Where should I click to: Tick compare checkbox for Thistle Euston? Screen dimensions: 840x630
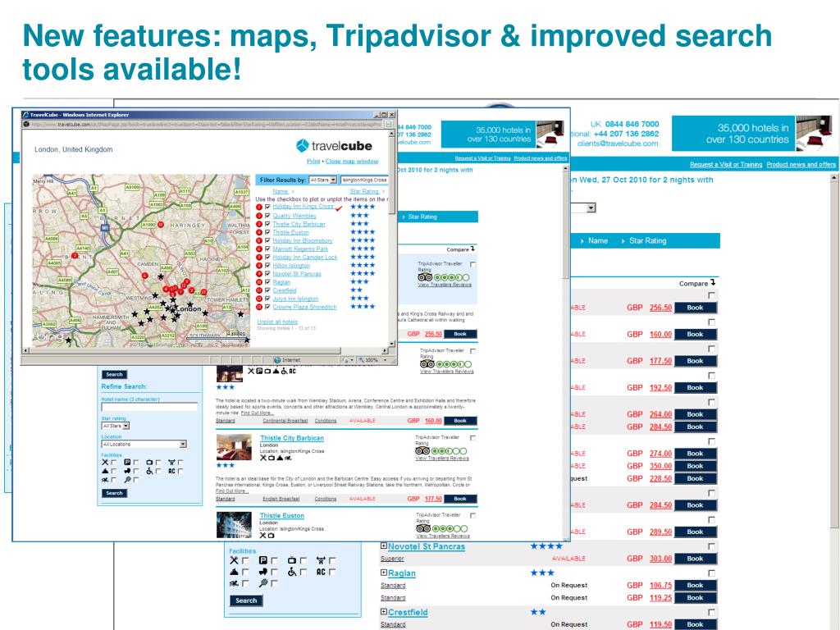pyautogui.click(x=472, y=515)
